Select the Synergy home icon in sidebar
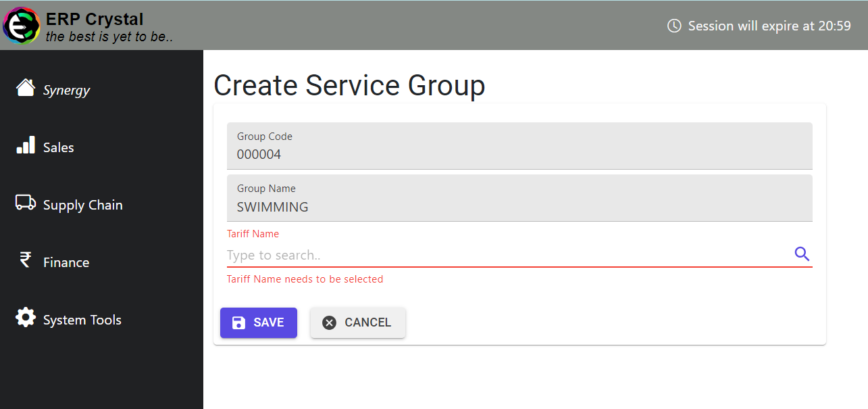 [x=25, y=87]
